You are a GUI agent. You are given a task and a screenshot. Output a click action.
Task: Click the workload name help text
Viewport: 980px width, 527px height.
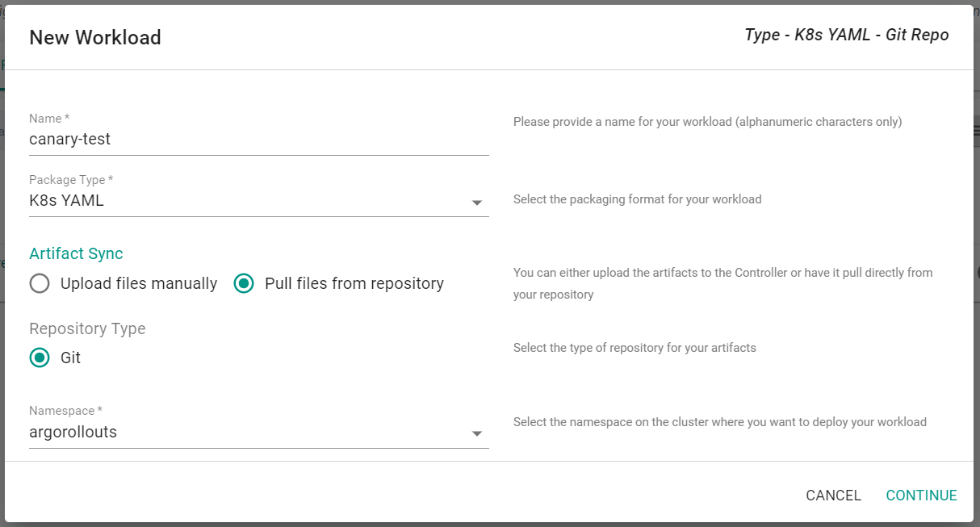tap(707, 122)
